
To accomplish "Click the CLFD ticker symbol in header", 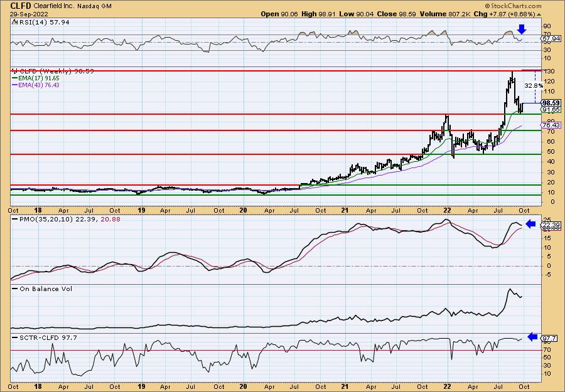I will click(21, 6).
